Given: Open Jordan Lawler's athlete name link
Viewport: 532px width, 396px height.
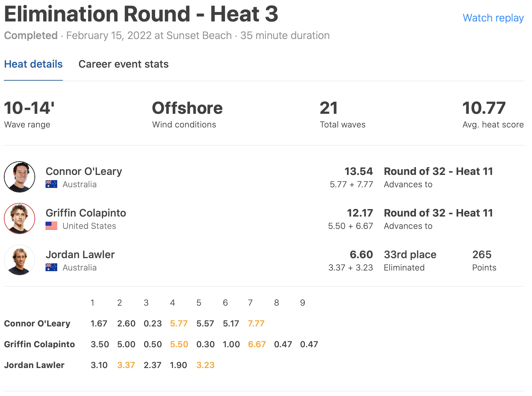Looking at the screenshot, I should (x=80, y=255).
